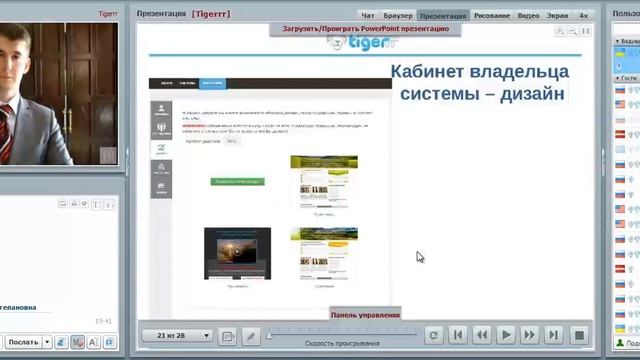Switch to the Экран tab
The width and height of the screenshot is (640, 360).
(x=558, y=16)
